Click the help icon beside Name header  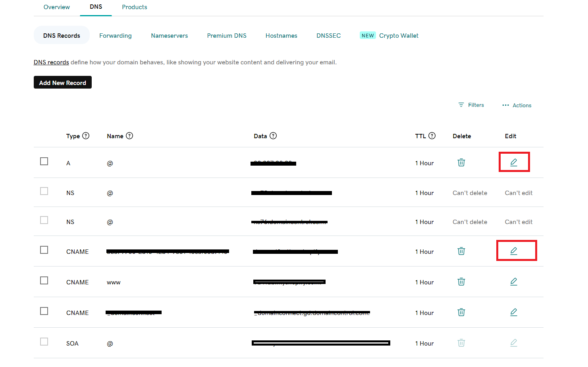129,136
